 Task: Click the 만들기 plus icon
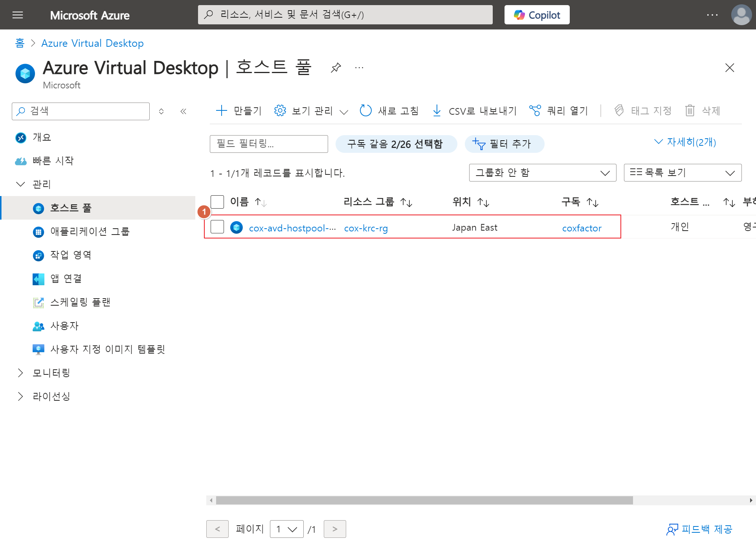point(222,111)
